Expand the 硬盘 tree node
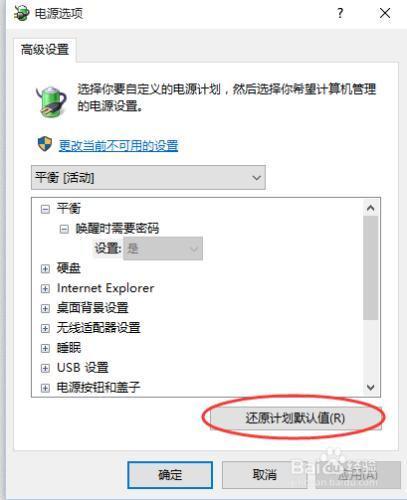 [x=45, y=269]
